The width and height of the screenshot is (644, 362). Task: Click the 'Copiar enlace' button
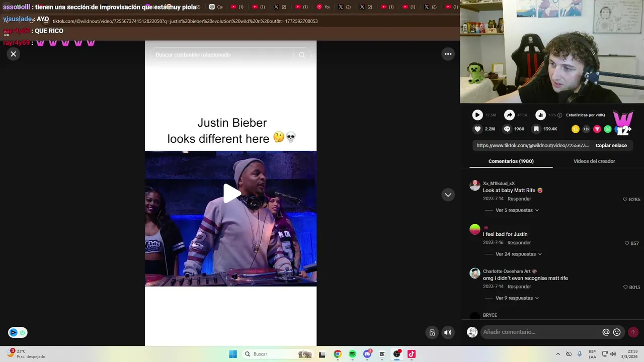click(611, 145)
